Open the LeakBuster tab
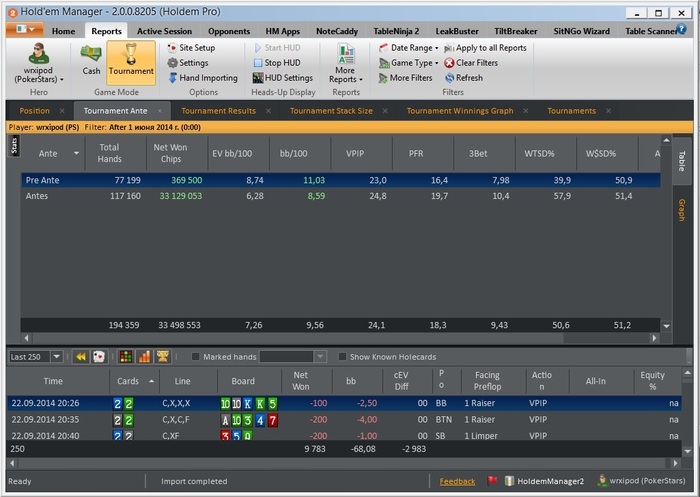This screenshot has width=700, height=497. point(457,31)
